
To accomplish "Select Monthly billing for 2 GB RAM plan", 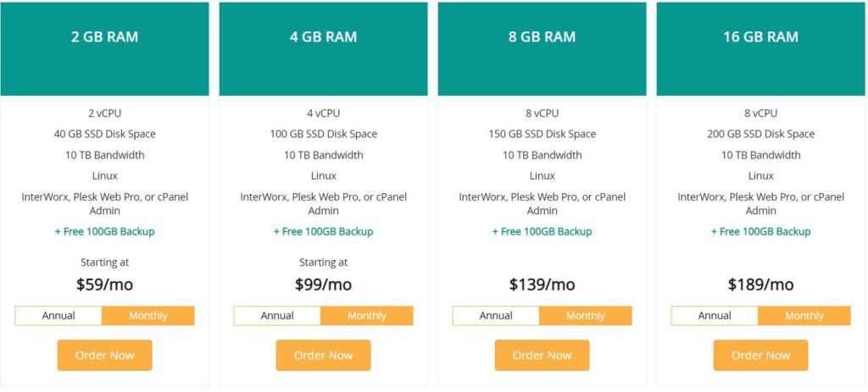I will (148, 316).
